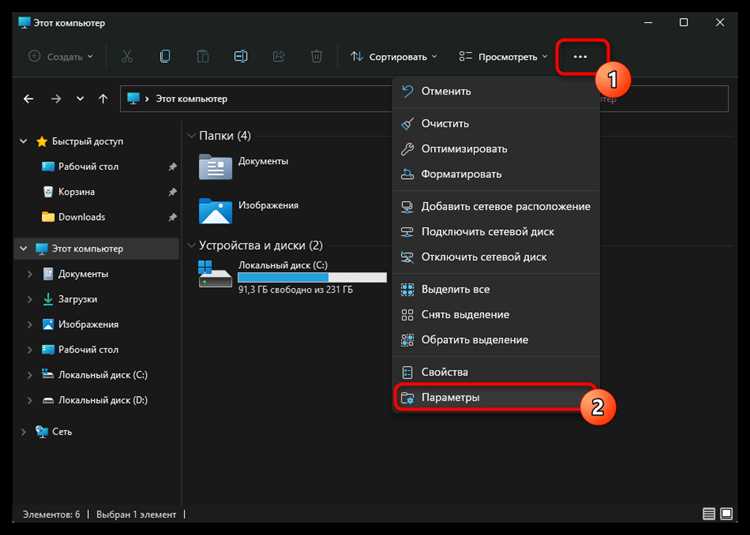
Task: Collapse the Папки (4) group
Action: click(191, 136)
